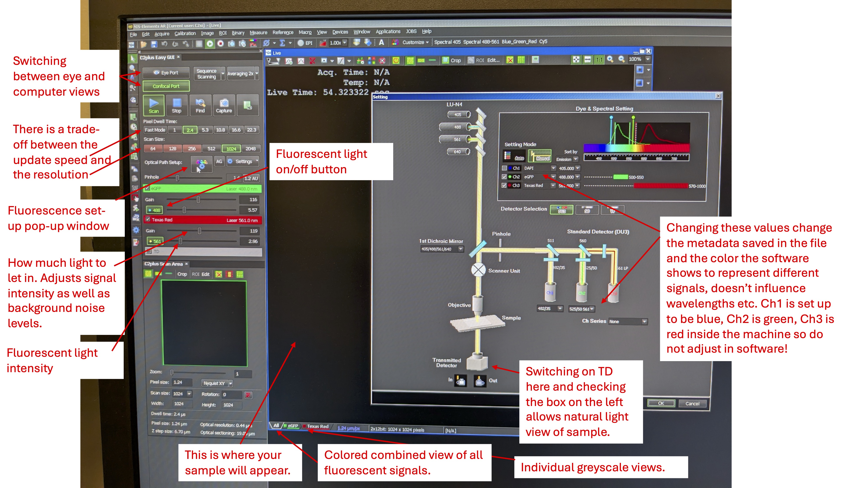Select scan size 512
Image resolution: width=868 pixels, height=488 pixels.
211,149
